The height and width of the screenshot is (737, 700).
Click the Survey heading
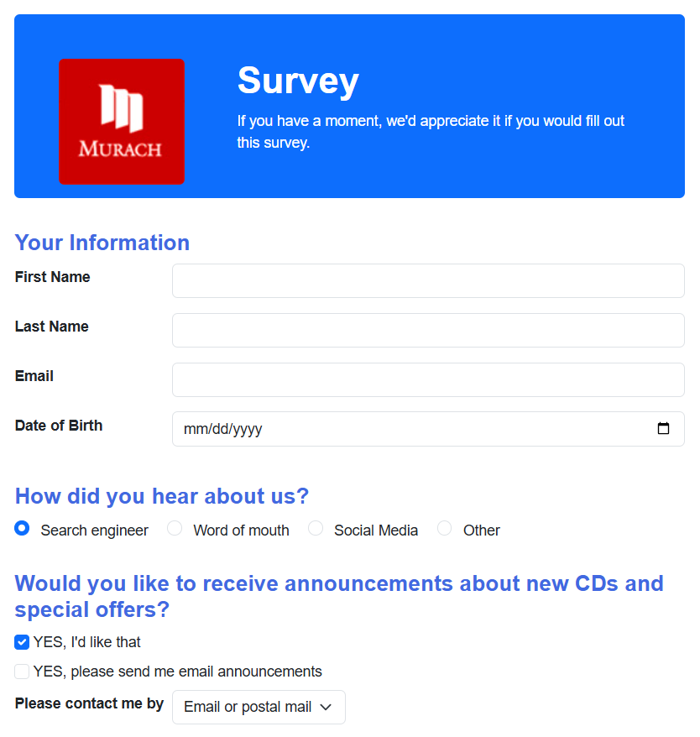point(298,81)
